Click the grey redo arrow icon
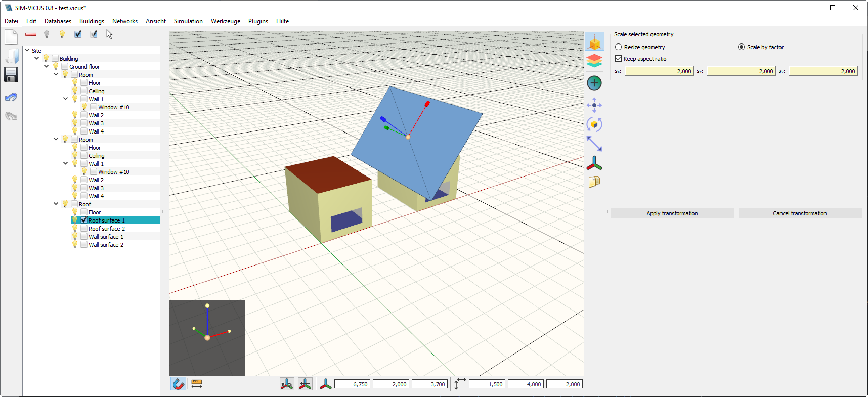This screenshot has width=868, height=397. point(11,116)
